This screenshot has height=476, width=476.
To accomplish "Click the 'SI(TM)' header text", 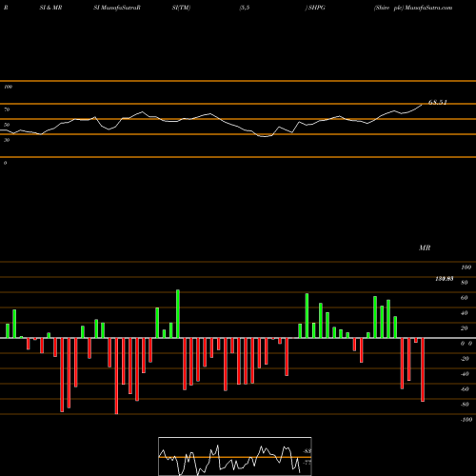I will (x=181, y=8).
